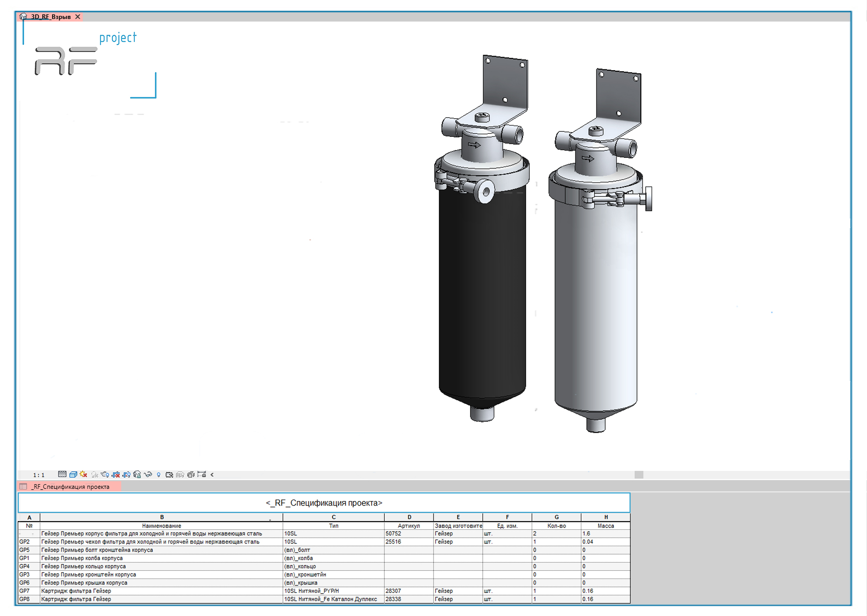Click the (вл)_кронштейн type cell
The height and width of the screenshot is (616, 867).
click(334, 574)
